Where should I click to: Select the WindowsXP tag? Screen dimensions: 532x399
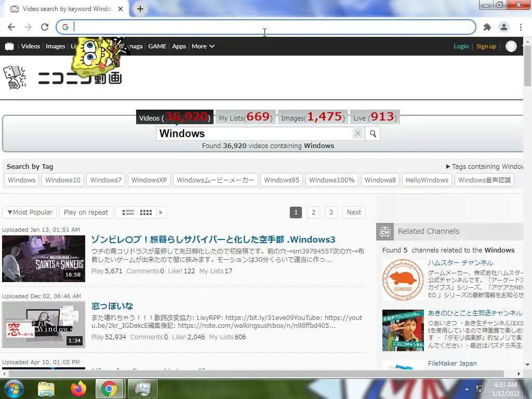click(149, 180)
